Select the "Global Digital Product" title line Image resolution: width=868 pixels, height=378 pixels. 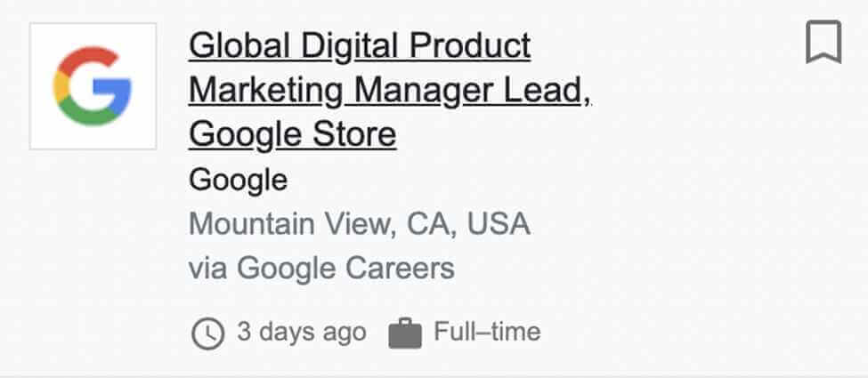click(360, 44)
